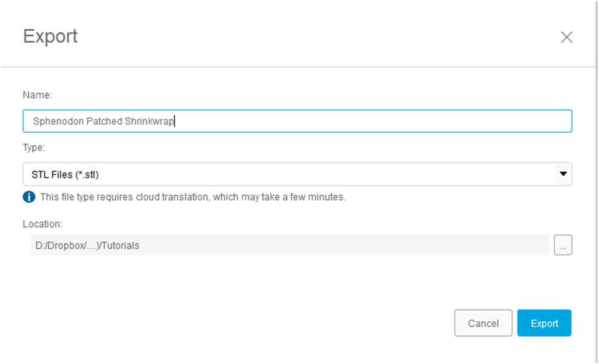
Task: Close the Export dialog with the X
Action: tap(566, 37)
